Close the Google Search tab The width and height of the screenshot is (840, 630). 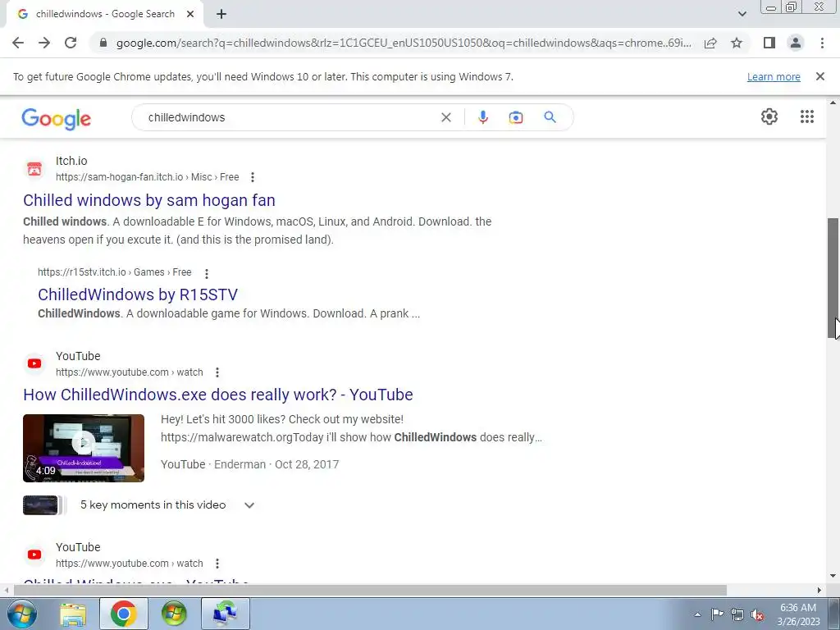pos(190,14)
